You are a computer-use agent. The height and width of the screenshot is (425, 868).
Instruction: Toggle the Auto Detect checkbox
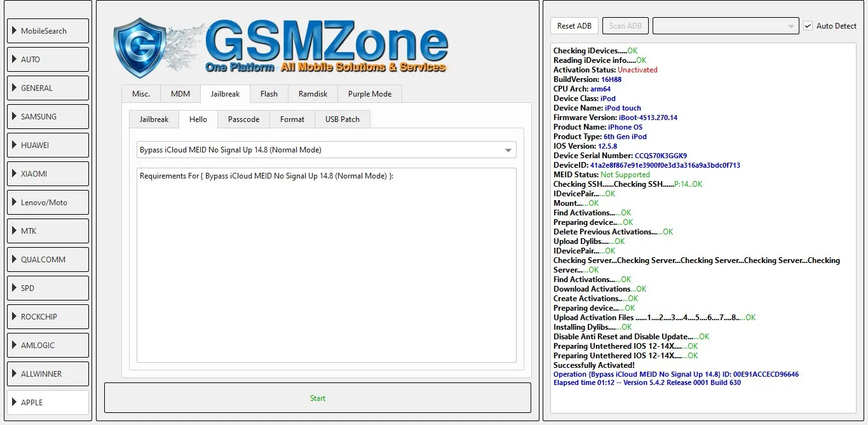(808, 26)
